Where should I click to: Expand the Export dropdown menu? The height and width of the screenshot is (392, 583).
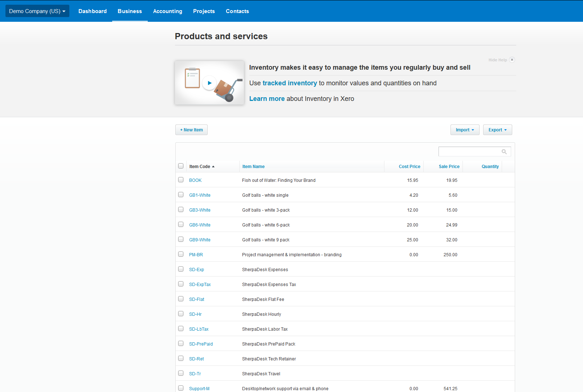(497, 130)
